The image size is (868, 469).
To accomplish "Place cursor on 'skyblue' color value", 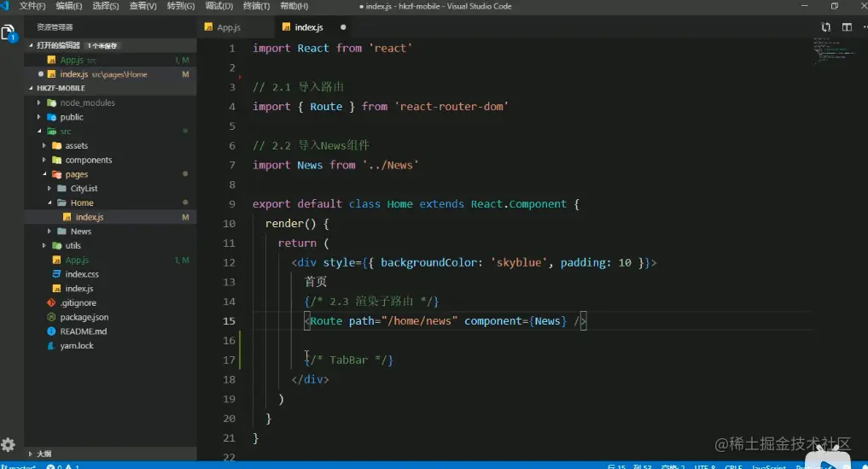I will click(519, 263).
